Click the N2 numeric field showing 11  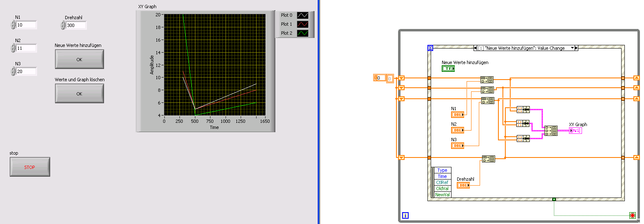pyautogui.click(x=27, y=48)
